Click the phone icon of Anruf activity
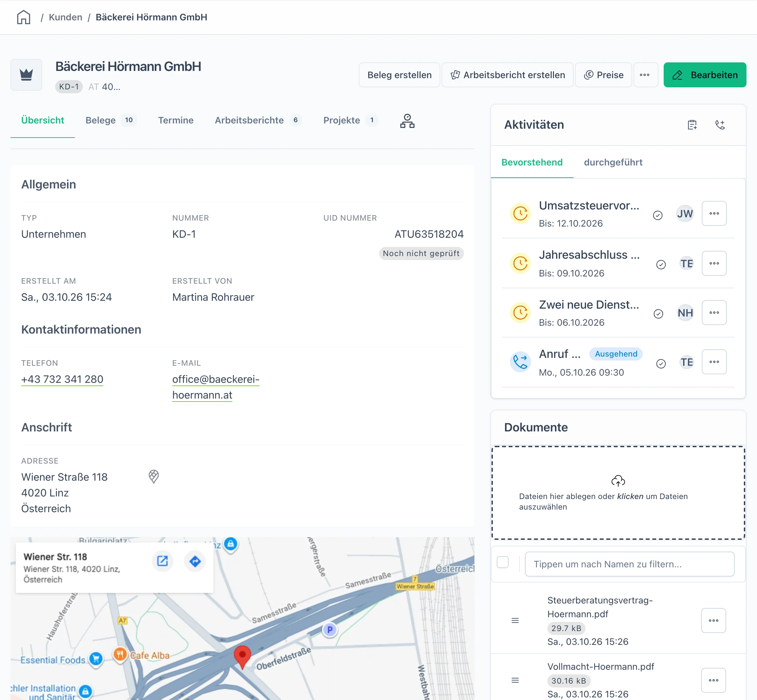This screenshot has height=700, width=757. pos(520,361)
